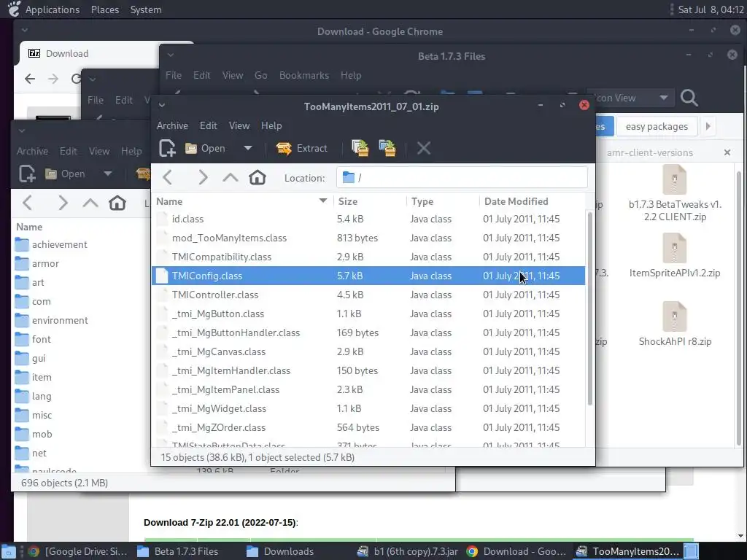747x560 pixels.
Task: Go home in left archive window
Action: click(117, 203)
